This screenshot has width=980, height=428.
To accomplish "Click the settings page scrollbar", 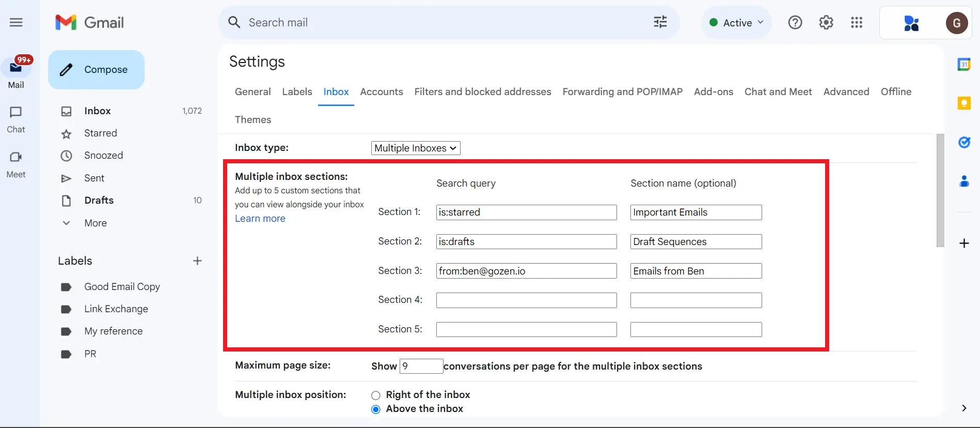I will tap(940, 191).
